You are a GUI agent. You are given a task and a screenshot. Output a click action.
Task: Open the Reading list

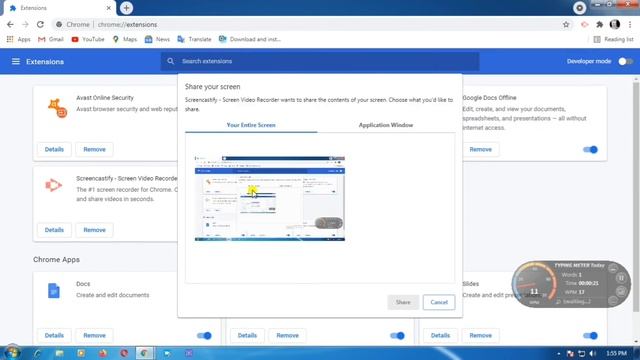613,39
